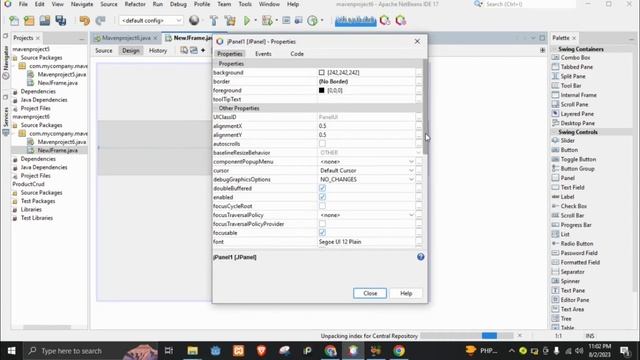This screenshot has width=640, height=360.
Task: Open the Refactor menu
Action: coord(135,4)
